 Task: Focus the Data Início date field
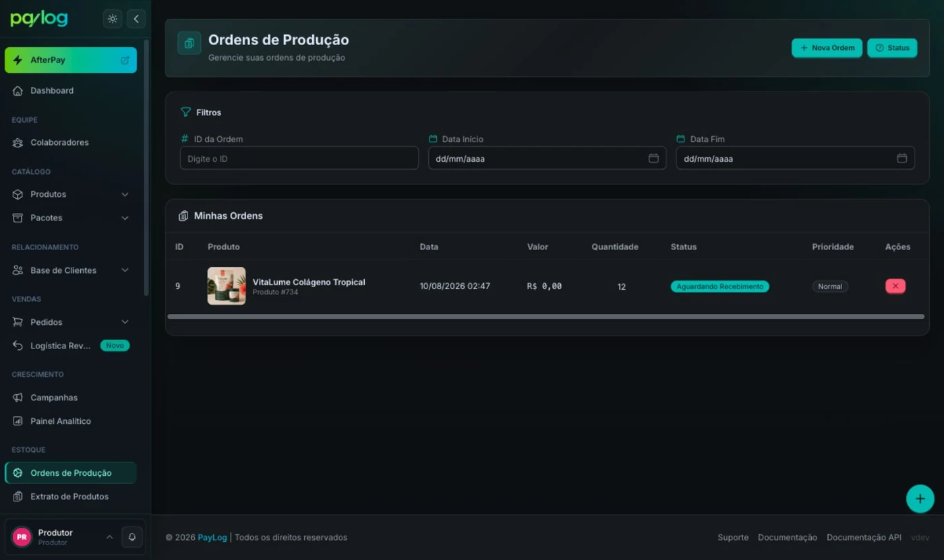pos(548,158)
